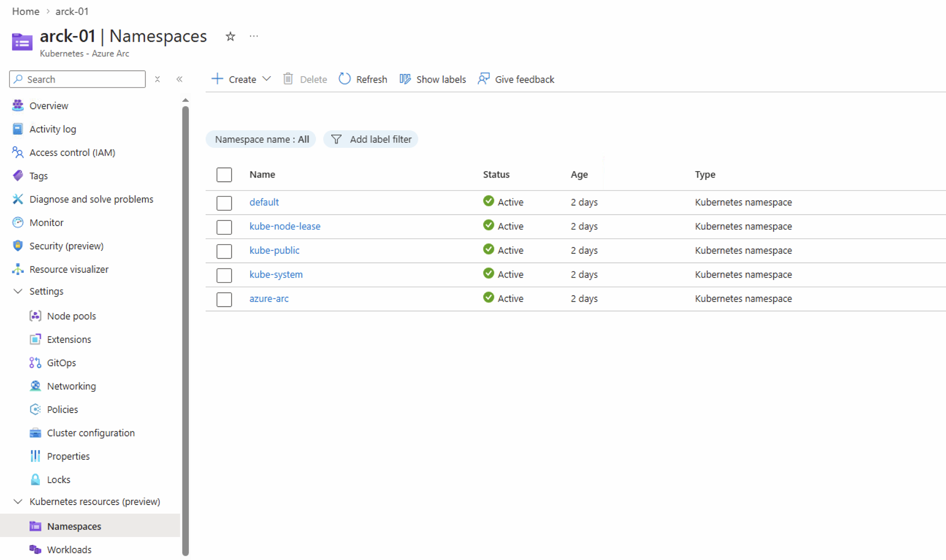Click the favorite star icon beside title
946x560 pixels.
pyautogui.click(x=230, y=36)
